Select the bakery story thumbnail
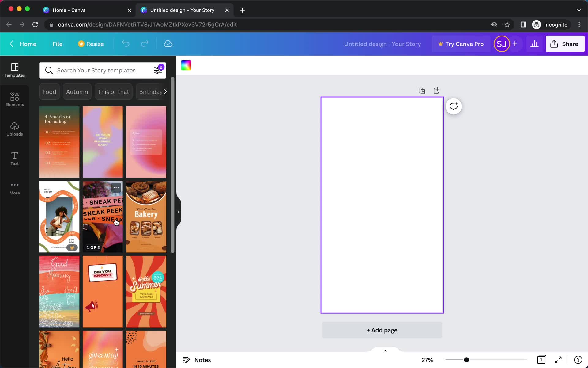The height and width of the screenshot is (368, 588). click(x=146, y=217)
